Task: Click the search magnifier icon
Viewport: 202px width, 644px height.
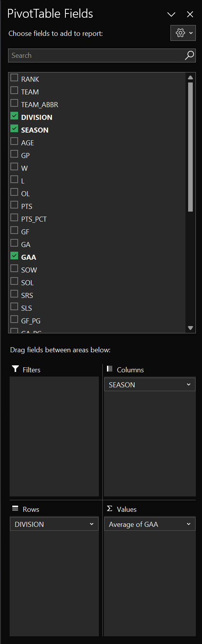Action: 189,55
